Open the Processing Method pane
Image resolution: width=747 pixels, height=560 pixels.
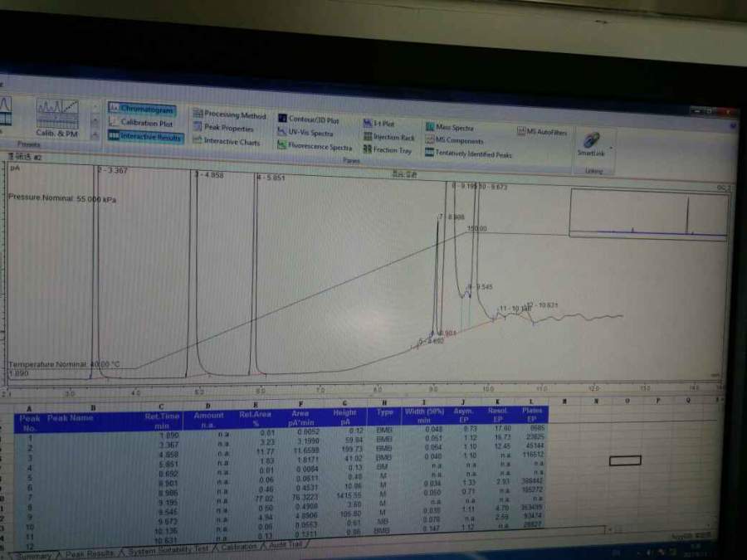[x=230, y=114]
